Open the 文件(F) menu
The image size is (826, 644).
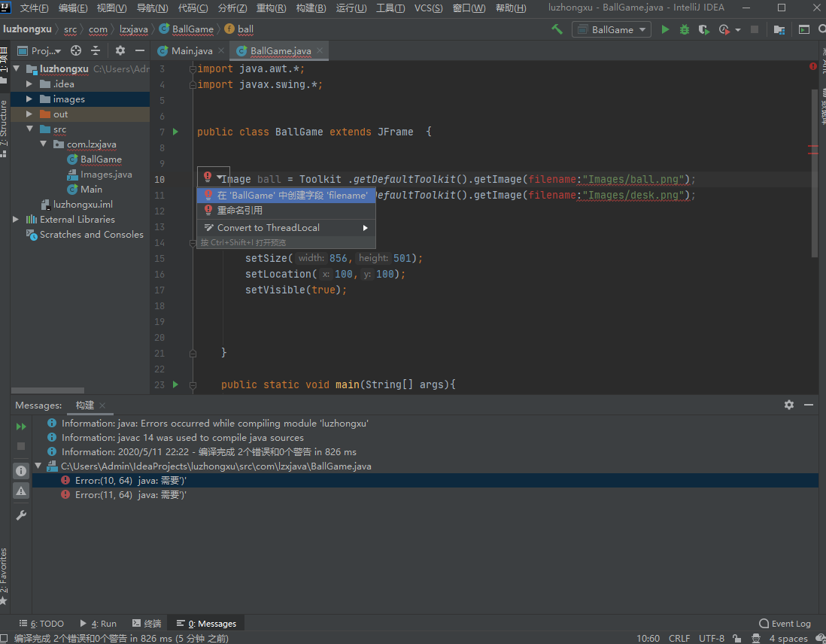tap(35, 8)
